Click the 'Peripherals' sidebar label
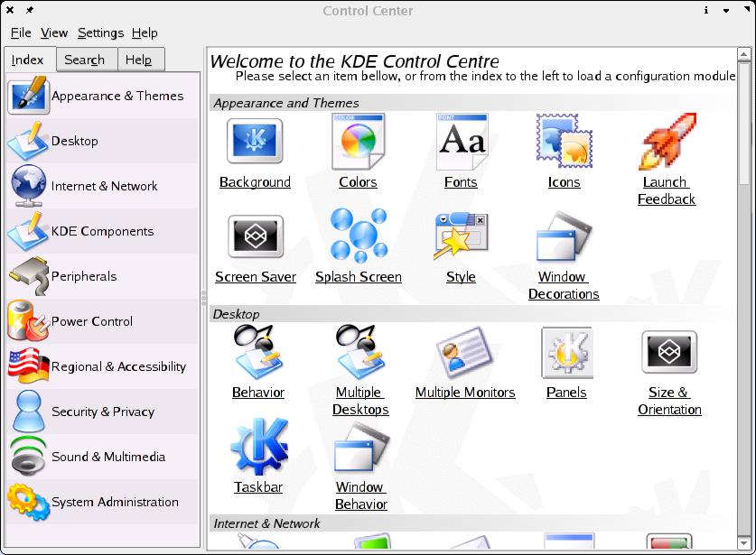Viewport: 756px width, 555px height. [x=84, y=276]
